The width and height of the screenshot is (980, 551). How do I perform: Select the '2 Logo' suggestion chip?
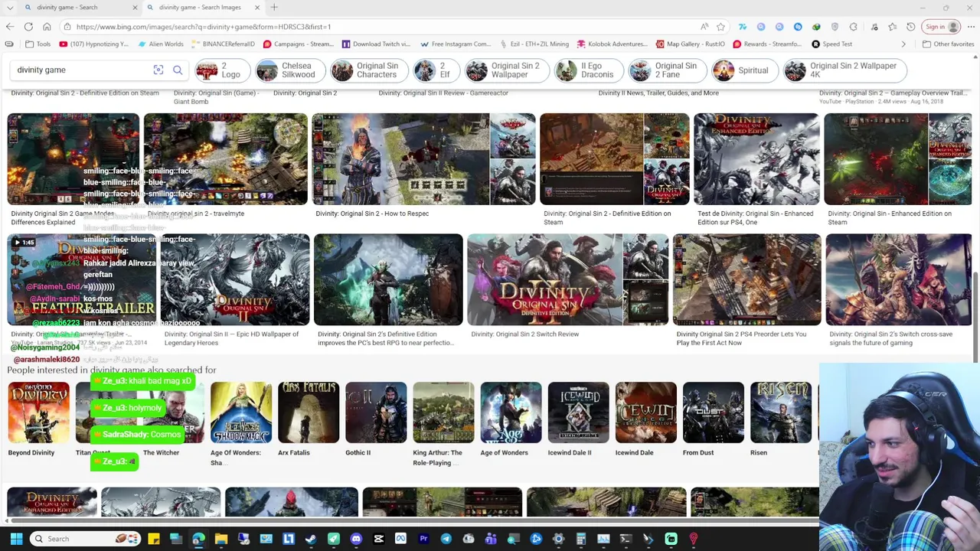(223, 70)
